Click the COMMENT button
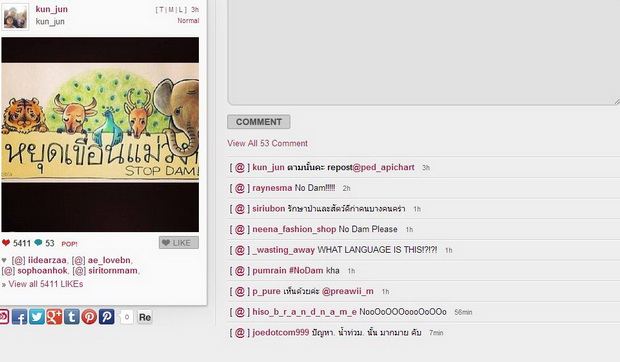 click(x=259, y=122)
